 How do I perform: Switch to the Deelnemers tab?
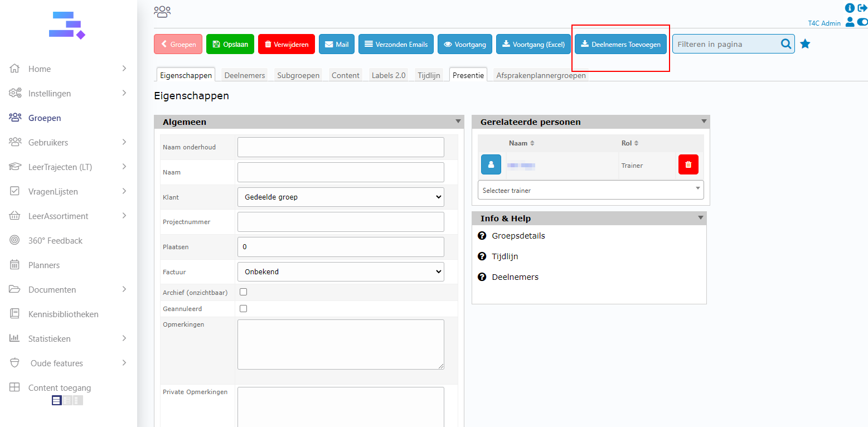click(x=244, y=75)
